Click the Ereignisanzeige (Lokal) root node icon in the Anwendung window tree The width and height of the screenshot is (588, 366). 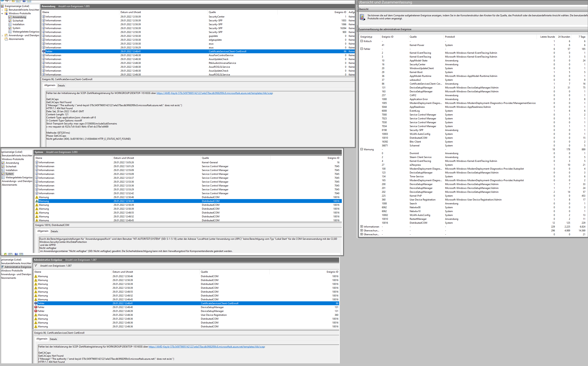[x=2, y=6]
